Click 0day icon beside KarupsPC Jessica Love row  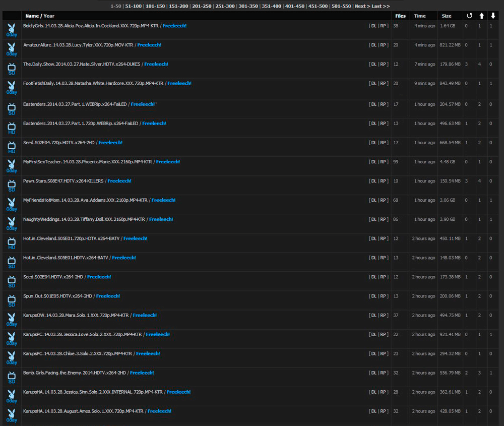click(12, 339)
